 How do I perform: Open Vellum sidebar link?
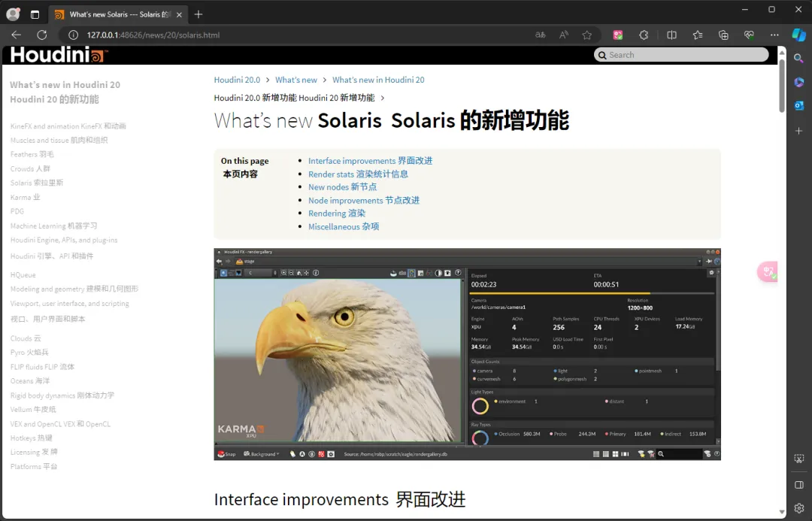[x=33, y=409]
